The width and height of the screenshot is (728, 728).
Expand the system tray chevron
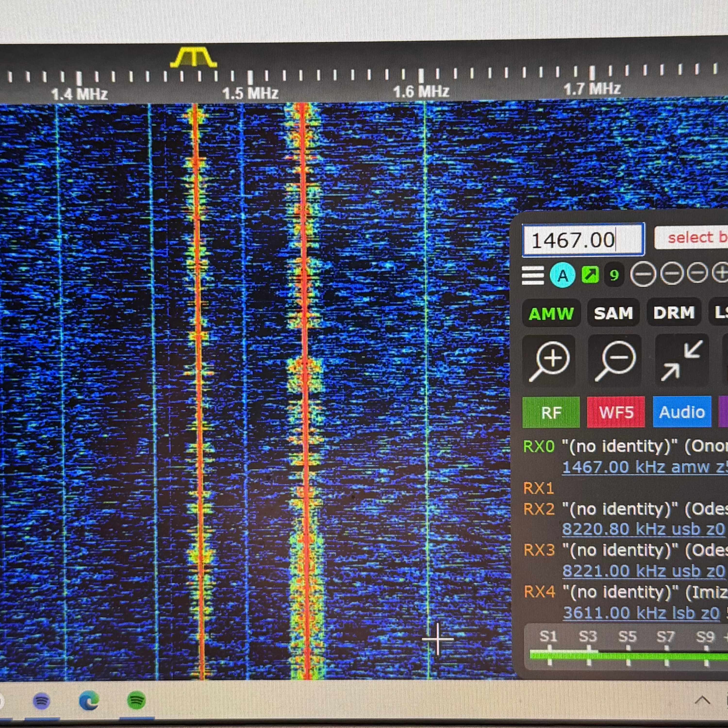702,701
